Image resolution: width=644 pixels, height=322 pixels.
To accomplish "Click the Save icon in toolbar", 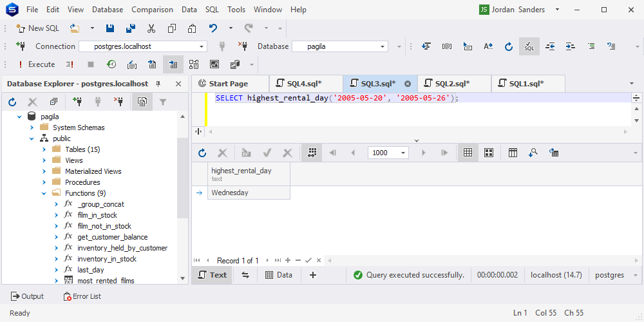I will coord(110,28).
